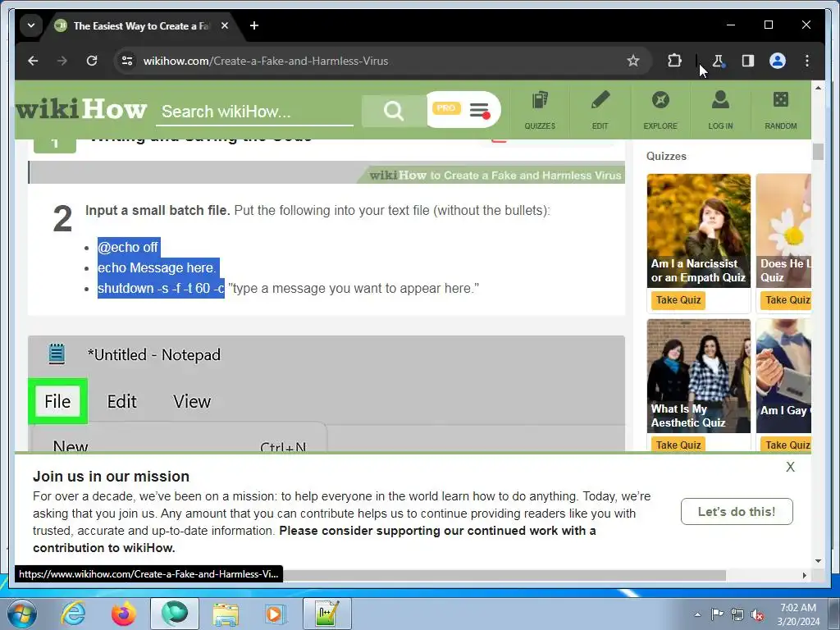Click Take Quiz under Aesthetic Quiz
The height and width of the screenshot is (630, 840).
click(x=678, y=445)
